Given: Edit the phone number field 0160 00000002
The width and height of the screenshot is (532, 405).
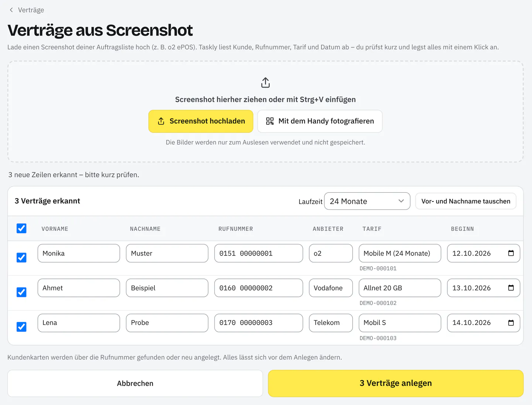Looking at the screenshot, I should point(259,288).
